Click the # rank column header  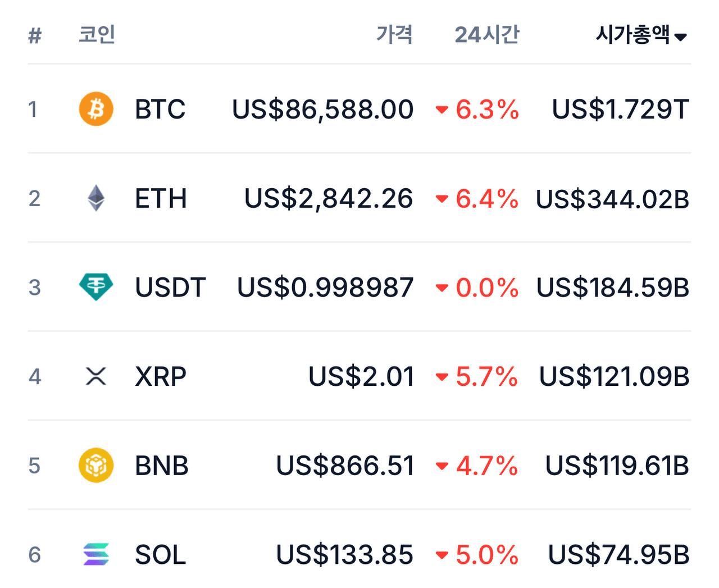tap(35, 36)
